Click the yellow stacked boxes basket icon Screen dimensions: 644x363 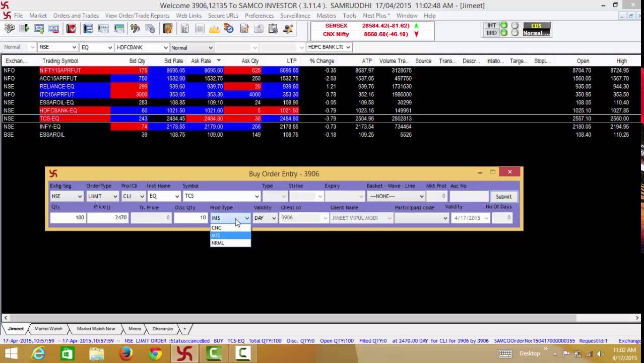point(214,29)
